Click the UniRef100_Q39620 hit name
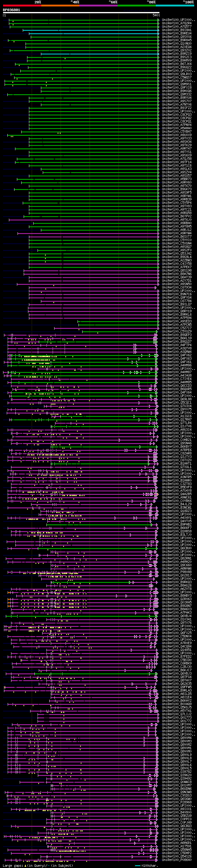 (x=177, y=775)
